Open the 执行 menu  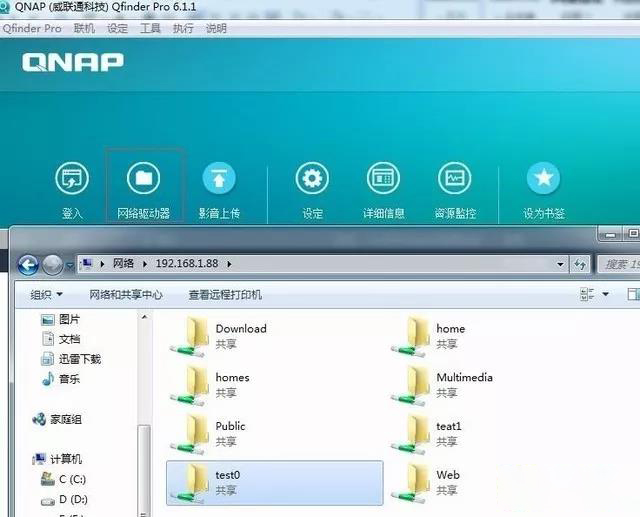183,28
